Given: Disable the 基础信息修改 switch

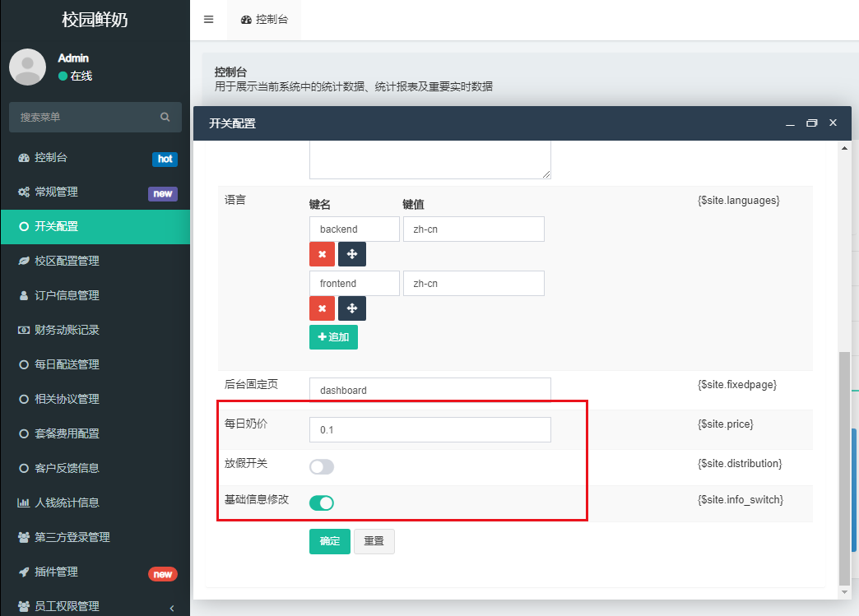Looking at the screenshot, I should pyautogui.click(x=322, y=503).
